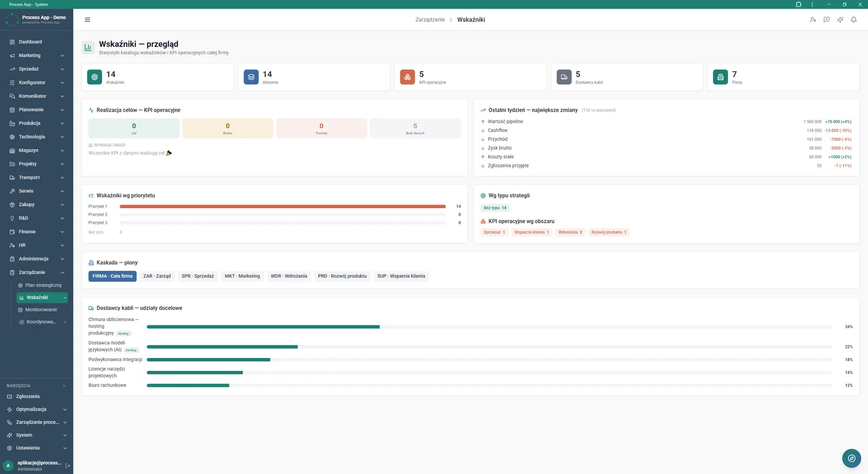The image size is (868, 474).
Task: Click the Sprzedaż 1 KPI area tag
Action: 494,232
